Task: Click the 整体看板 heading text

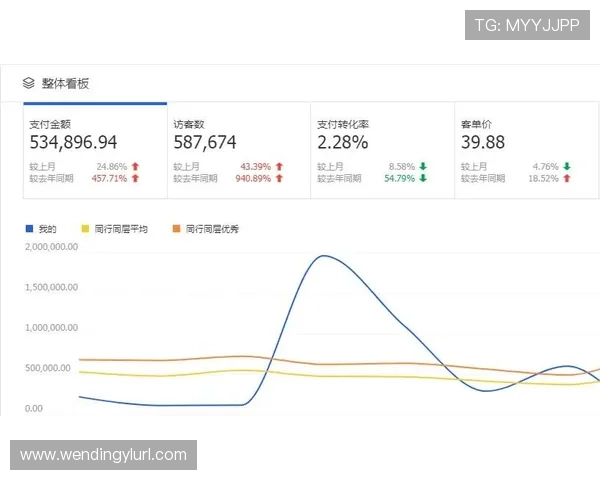Action: (65, 83)
